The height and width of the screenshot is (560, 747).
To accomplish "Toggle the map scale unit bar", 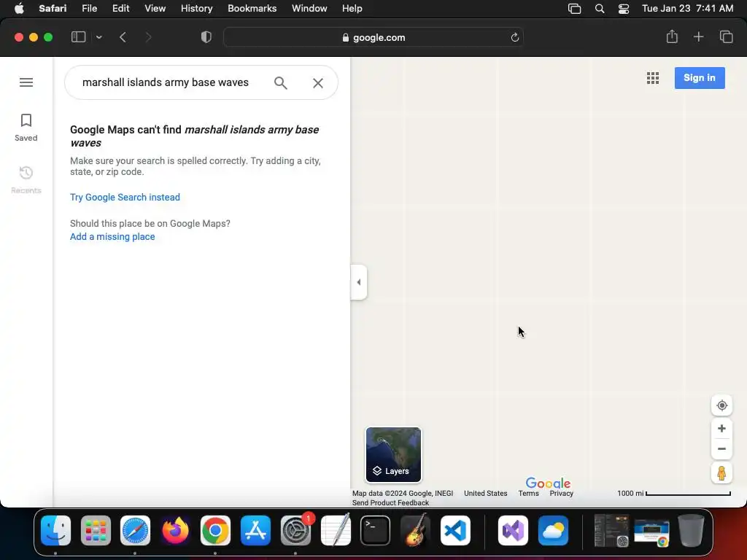I will 673,494.
